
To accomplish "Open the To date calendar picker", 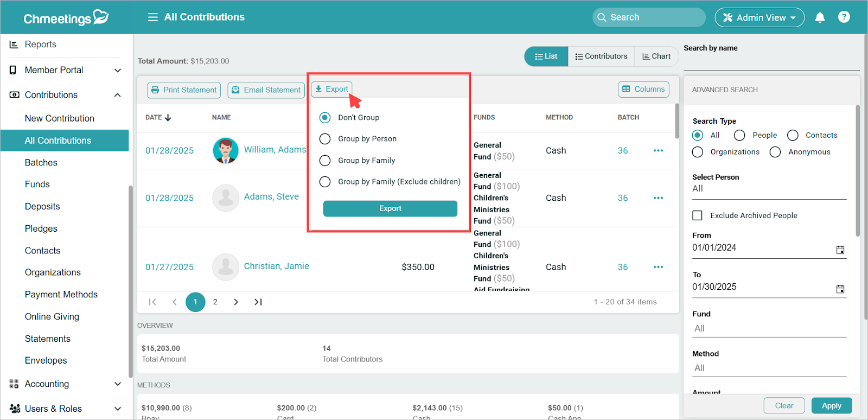I will coord(840,289).
